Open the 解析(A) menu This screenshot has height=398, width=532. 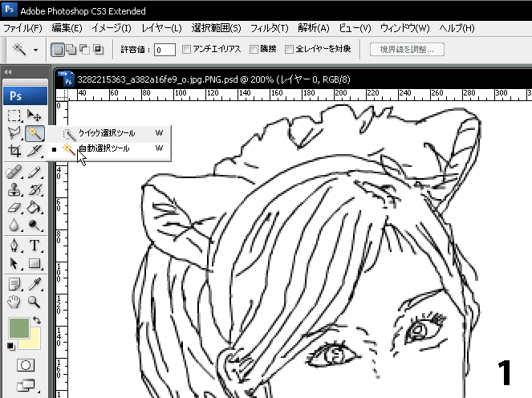click(314, 28)
